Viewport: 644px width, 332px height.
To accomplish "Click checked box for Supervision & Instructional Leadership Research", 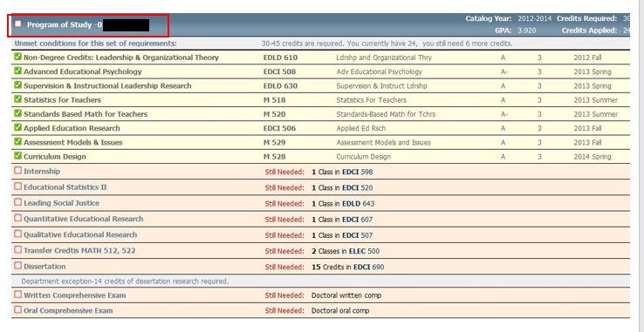I will click(17, 85).
